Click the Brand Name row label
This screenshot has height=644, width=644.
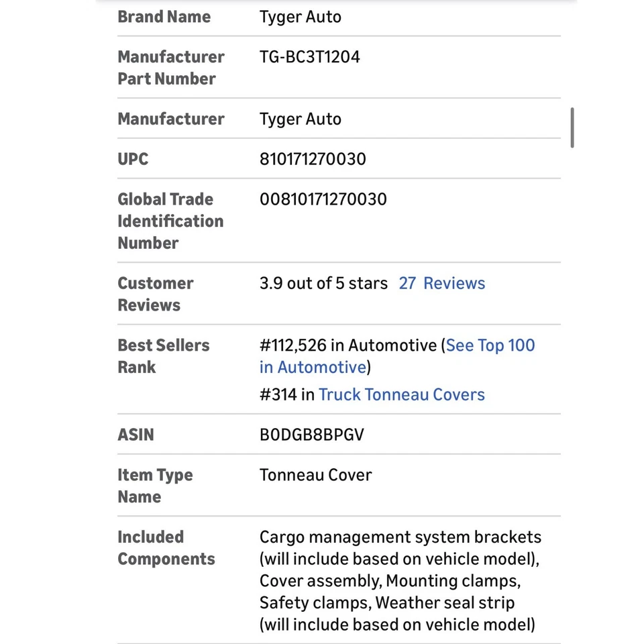click(164, 17)
